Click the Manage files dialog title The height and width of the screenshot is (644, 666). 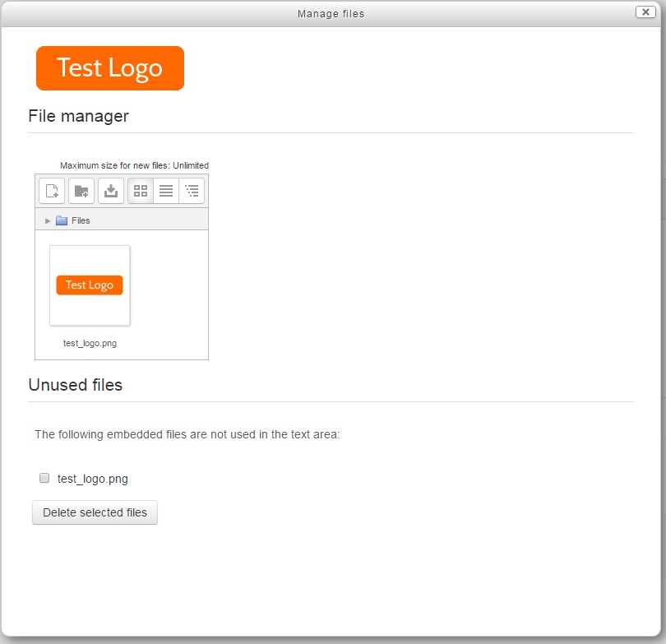[x=331, y=14]
